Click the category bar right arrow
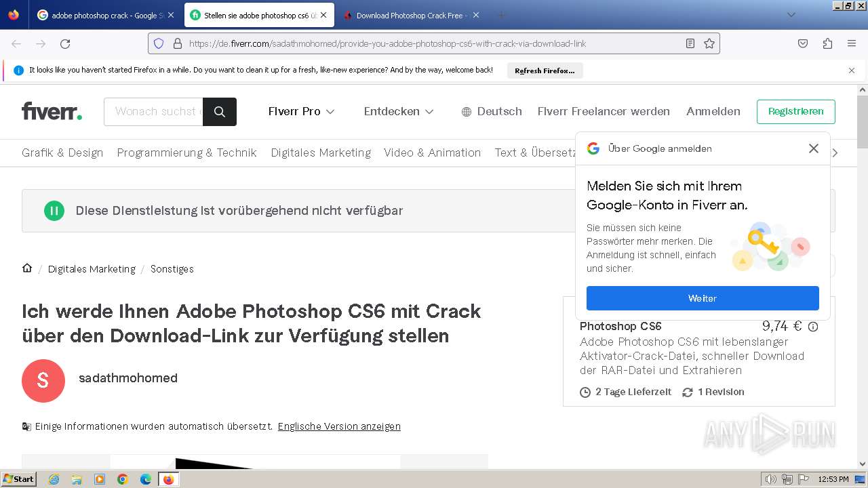The width and height of the screenshot is (868, 488). [x=835, y=152]
